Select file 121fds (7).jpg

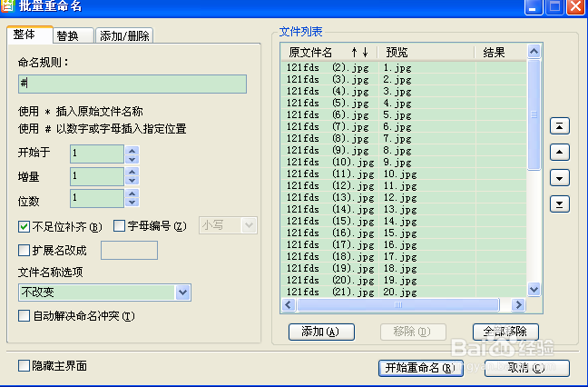click(328, 126)
